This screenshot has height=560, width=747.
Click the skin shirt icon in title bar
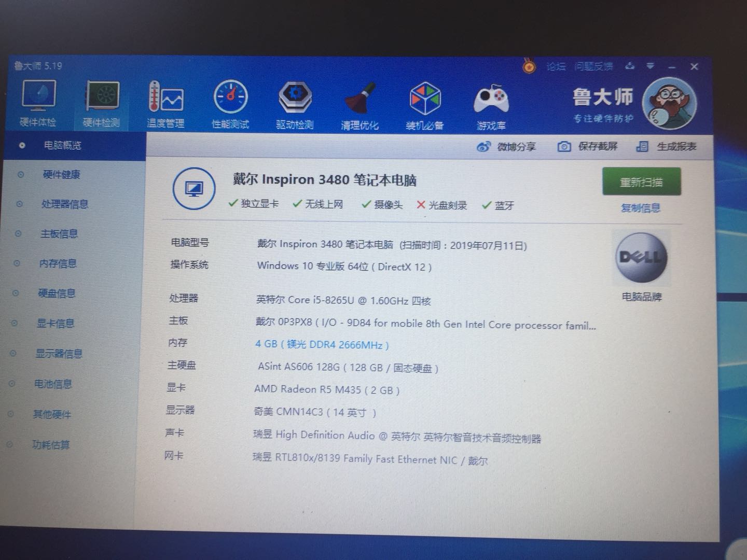tap(630, 66)
